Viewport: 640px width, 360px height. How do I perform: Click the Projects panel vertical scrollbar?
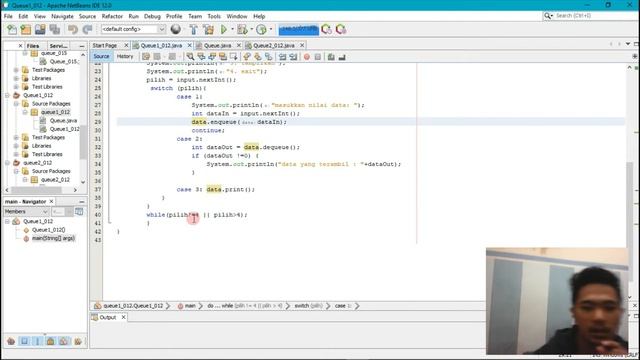pos(83,142)
